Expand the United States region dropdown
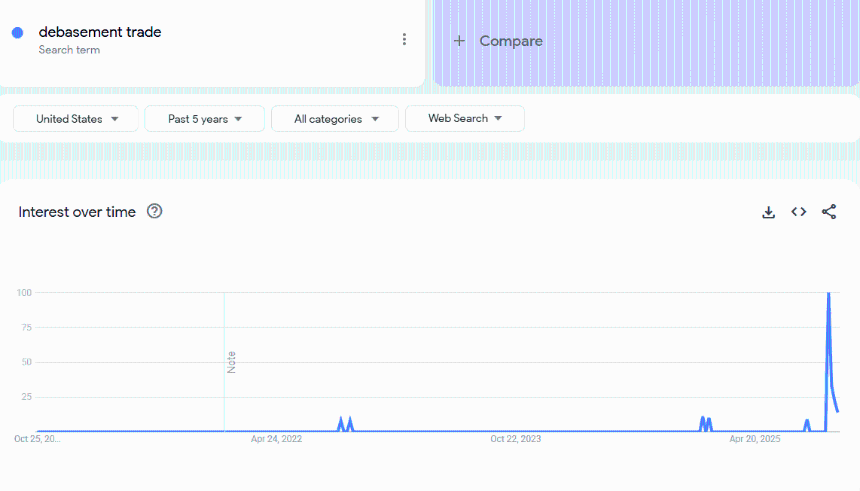The image size is (860, 491). (77, 119)
